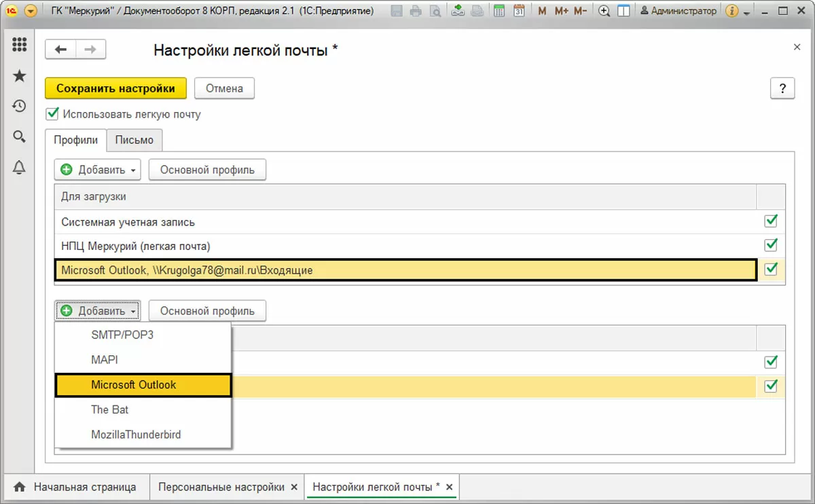Choose MAPI from the menu

pyautogui.click(x=143, y=360)
